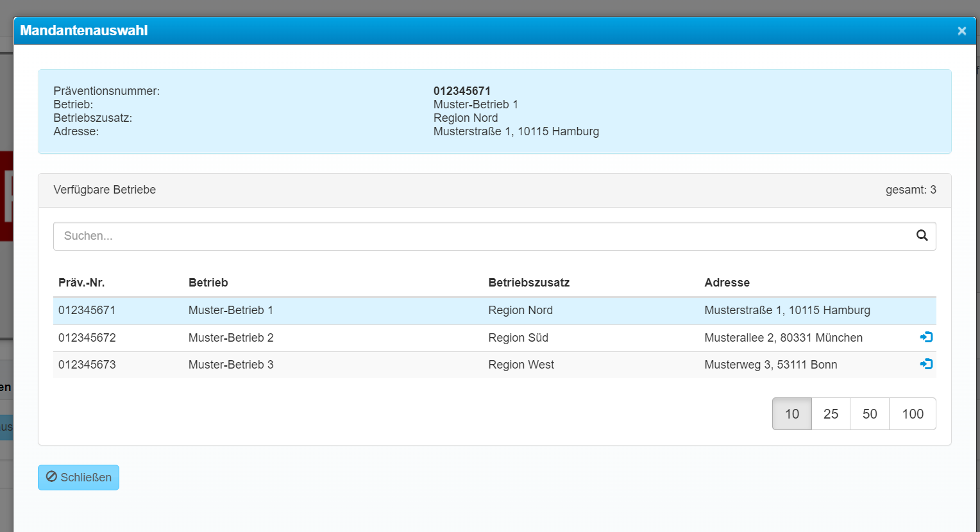Focus the Suchen... search field
The width and height of the screenshot is (980, 532).
(494, 236)
